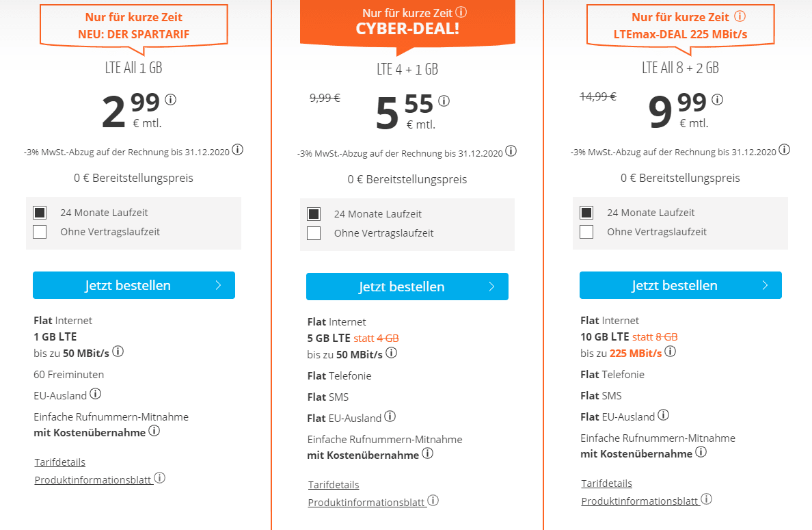Open Produktinformationsblatt of LTE 4 + 1 GB
Screen dimensions: 812x530
tap(366, 503)
